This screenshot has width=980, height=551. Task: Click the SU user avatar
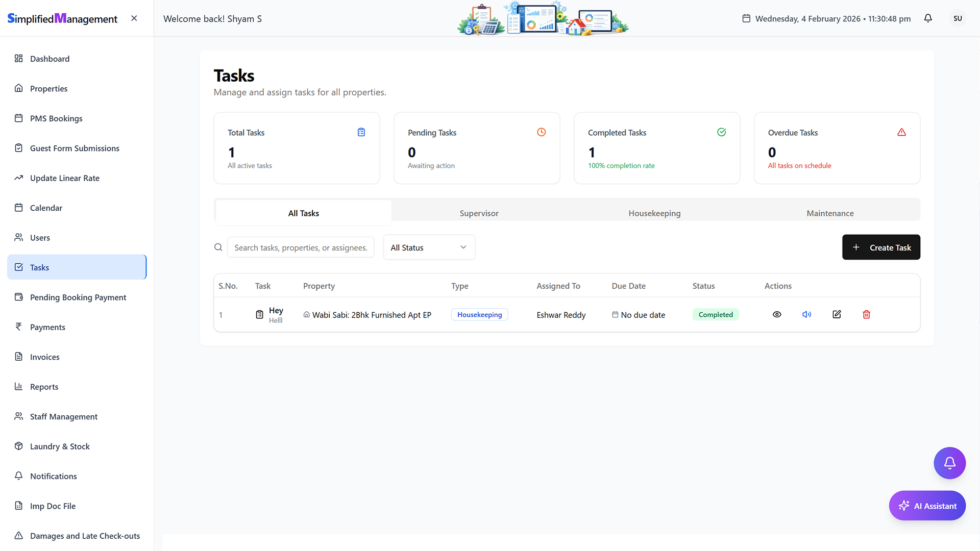[958, 18]
